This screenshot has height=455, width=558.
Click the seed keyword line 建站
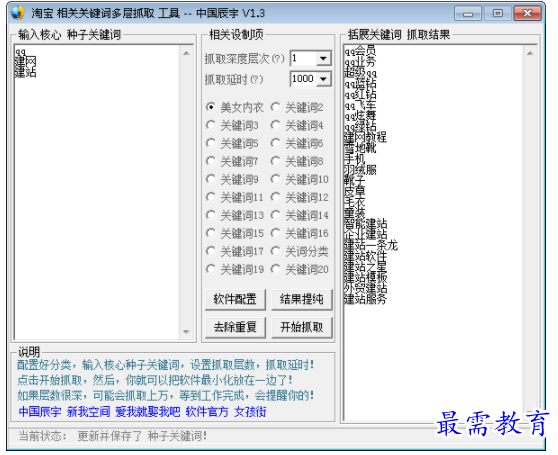(x=25, y=73)
